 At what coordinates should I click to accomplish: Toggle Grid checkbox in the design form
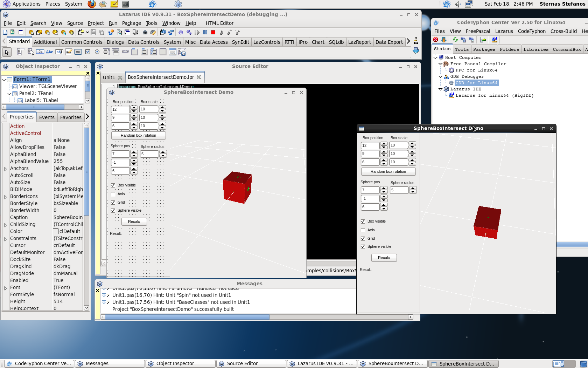(x=113, y=203)
